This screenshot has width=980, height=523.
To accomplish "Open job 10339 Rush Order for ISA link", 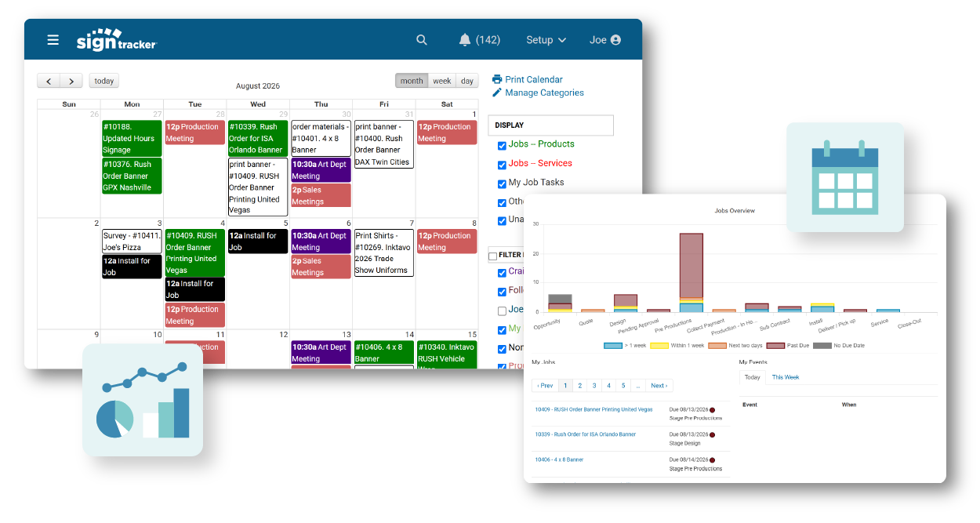I will click(x=585, y=434).
